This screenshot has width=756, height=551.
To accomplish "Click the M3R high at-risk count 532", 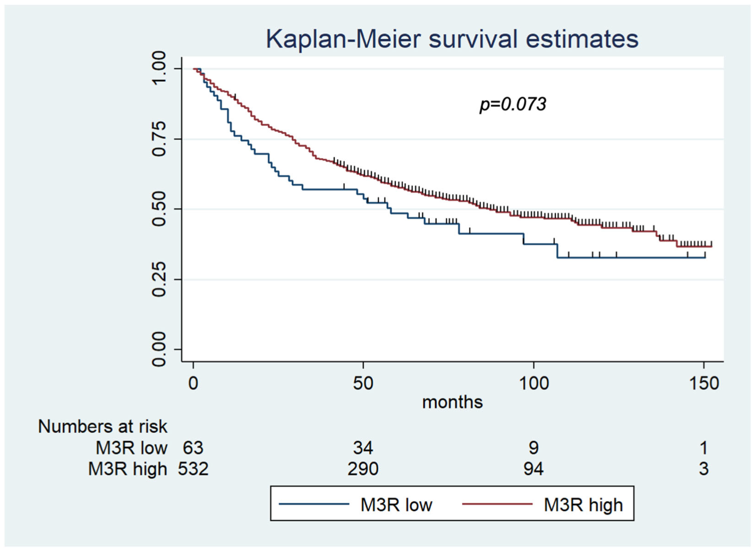I will (x=193, y=469).
